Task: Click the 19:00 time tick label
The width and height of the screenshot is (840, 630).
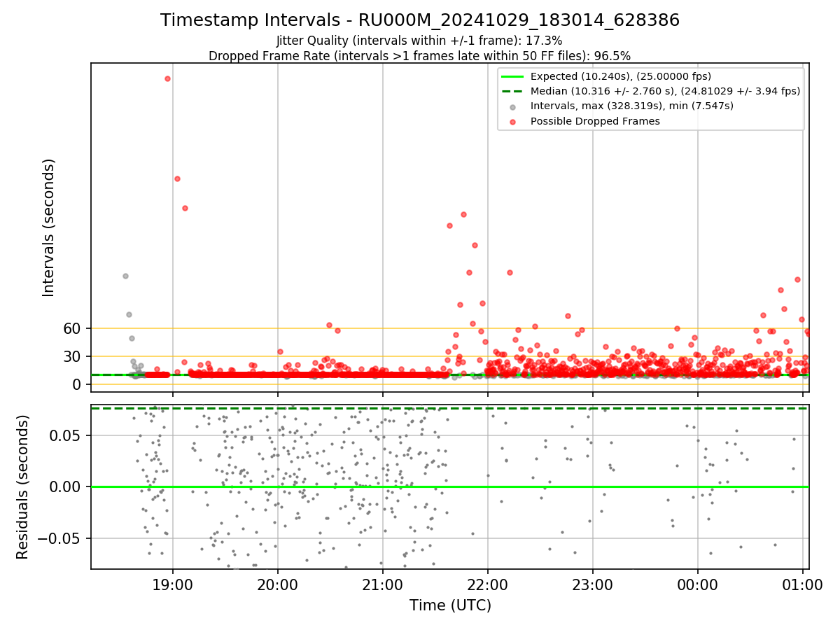Action: tap(173, 584)
